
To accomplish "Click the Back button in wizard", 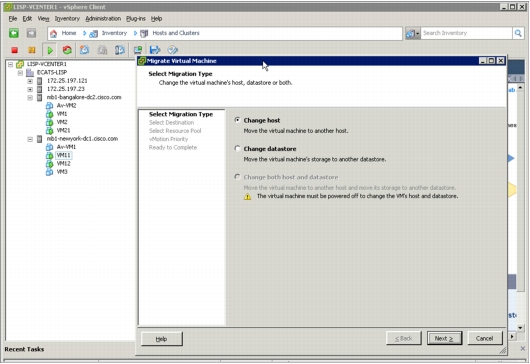I will (x=404, y=338).
